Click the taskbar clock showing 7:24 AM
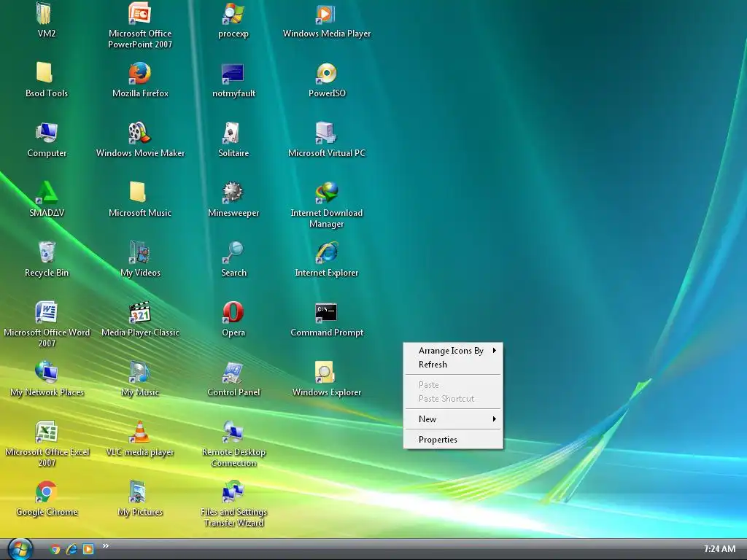The height and width of the screenshot is (560, 747). coord(719,549)
